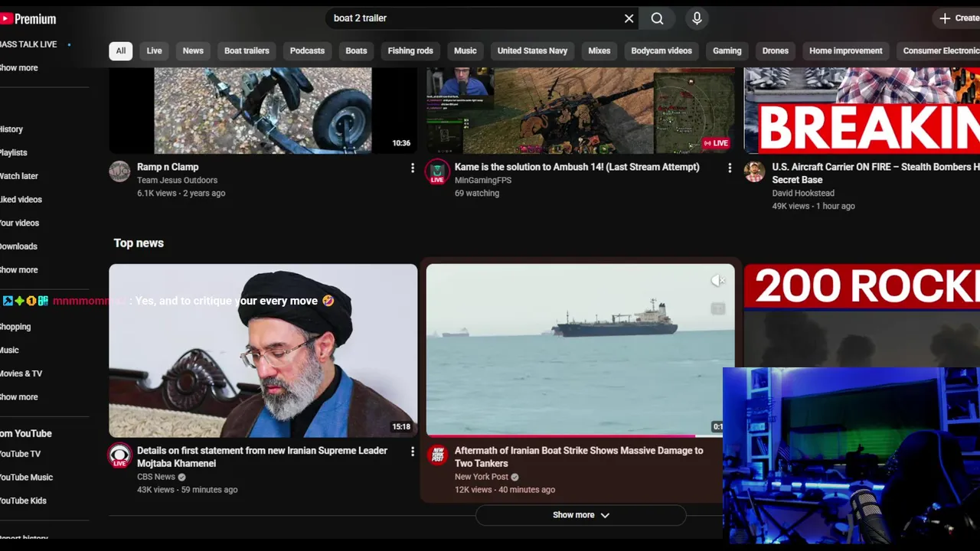Open Ramp n Clamp video thumbnail
This screenshot has width=980, height=551.
coord(263,110)
